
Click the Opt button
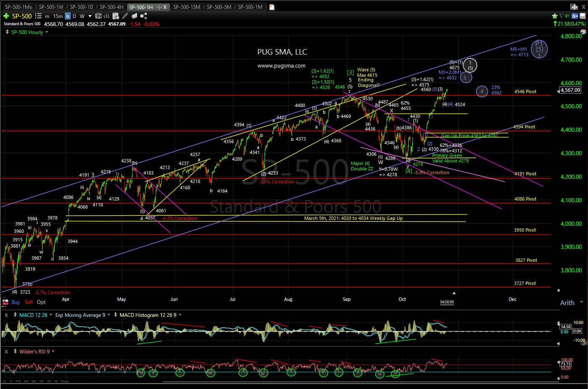coord(41,302)
